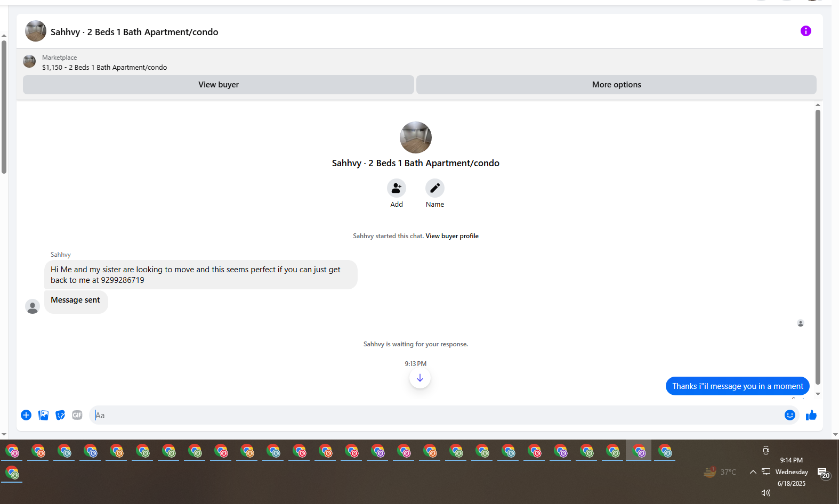Click the 9:13 PM timestamp
This screenshot has height=504, width=839.
(x=416, y=364)
